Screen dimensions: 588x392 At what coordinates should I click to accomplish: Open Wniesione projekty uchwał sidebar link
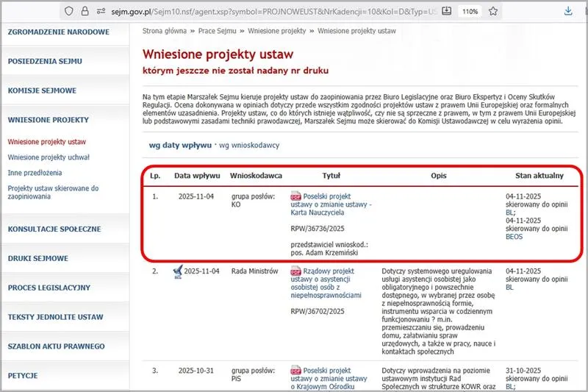click(49, 157)
